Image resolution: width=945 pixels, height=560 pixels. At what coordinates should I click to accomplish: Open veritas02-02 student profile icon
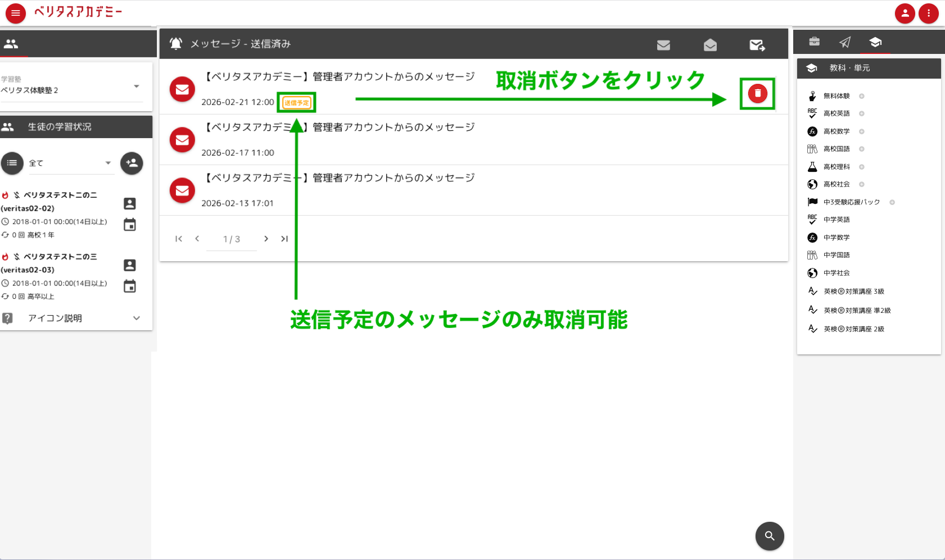coord(130,204)
